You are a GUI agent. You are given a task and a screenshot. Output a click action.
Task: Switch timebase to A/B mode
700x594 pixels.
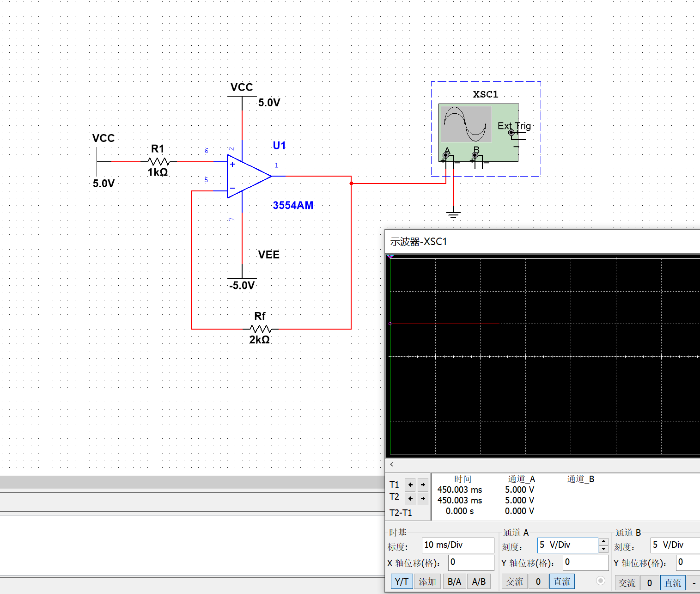click(479, 582)
